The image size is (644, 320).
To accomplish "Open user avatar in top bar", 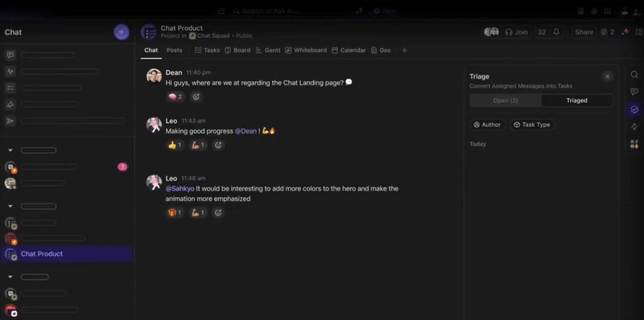I will pyautogui.click(x=625, y=11).
